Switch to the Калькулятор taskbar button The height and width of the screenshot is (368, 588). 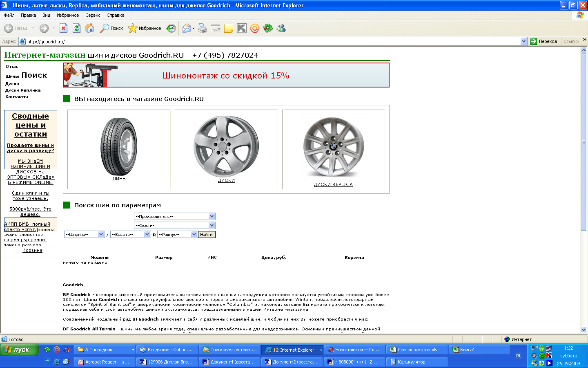pyautogui.click(x=418, y=362)
